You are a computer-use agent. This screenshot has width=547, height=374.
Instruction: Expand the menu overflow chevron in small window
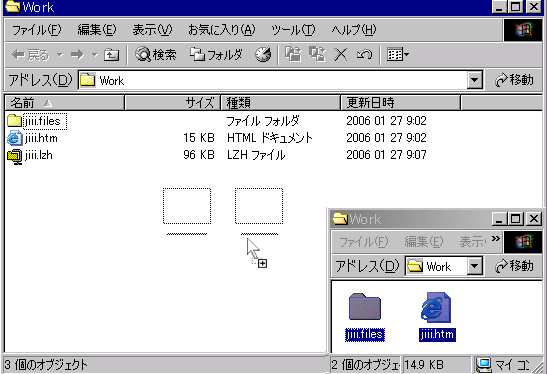pyautogui.click(x=496, y=239)
